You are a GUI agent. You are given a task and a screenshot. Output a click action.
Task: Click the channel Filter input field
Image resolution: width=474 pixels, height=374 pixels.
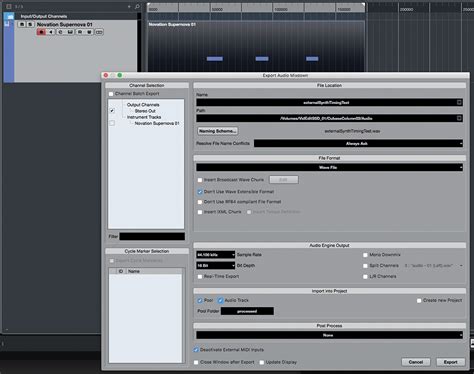(x=152, y=236)
